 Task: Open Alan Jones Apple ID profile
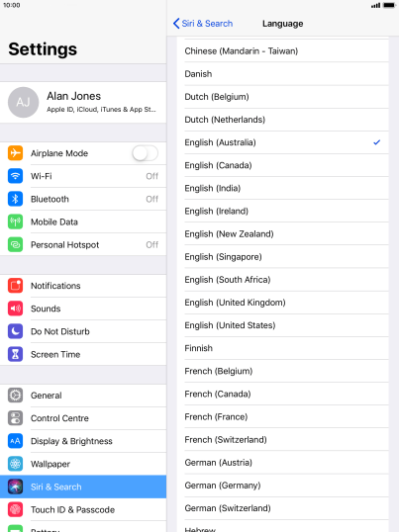pos(83,102)
